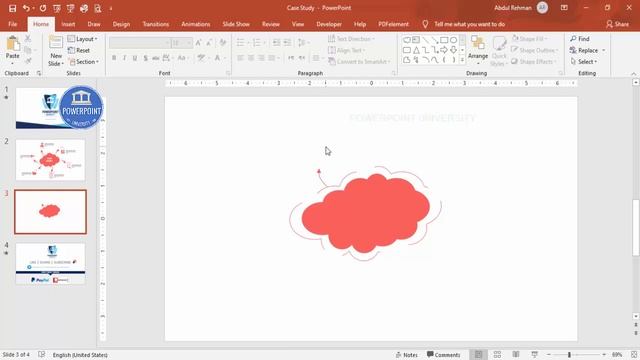Image resolution: width=640 pixels, height=360 pixels.
Task: Open the File tab
Action: click(13, 24)
